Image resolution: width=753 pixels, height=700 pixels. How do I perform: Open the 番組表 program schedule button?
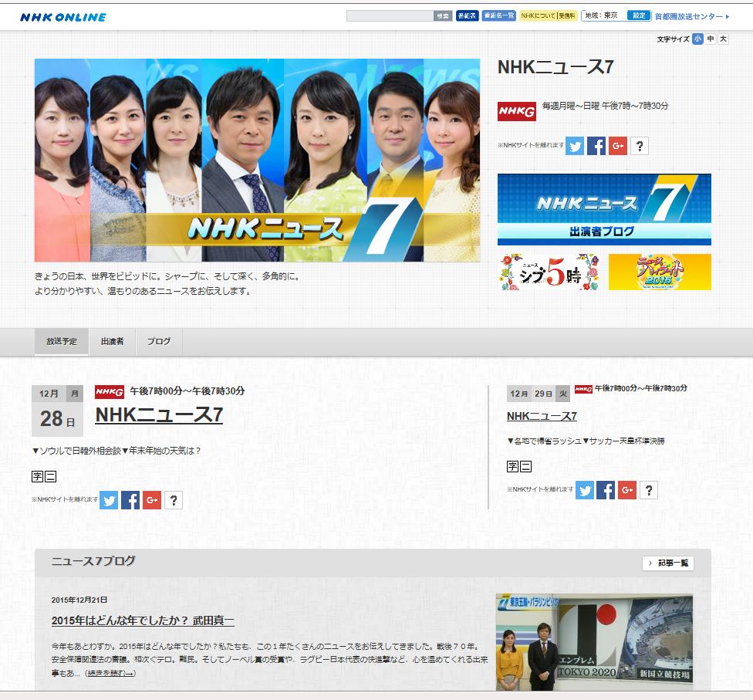pos(467,16)
